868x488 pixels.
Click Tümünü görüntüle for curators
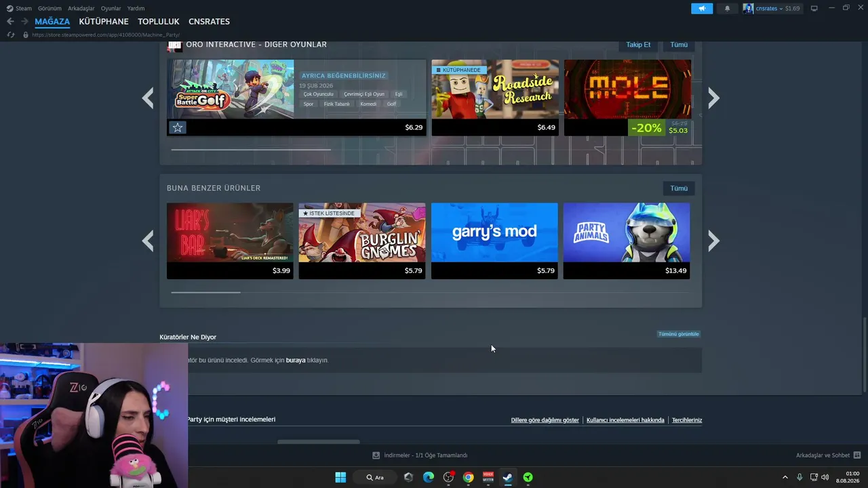tap(678, 334)
